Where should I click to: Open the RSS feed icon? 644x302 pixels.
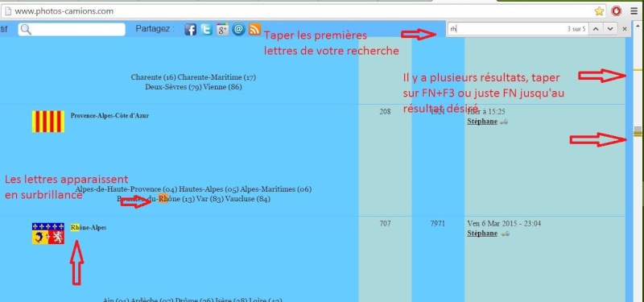click(x=254, y=29)
